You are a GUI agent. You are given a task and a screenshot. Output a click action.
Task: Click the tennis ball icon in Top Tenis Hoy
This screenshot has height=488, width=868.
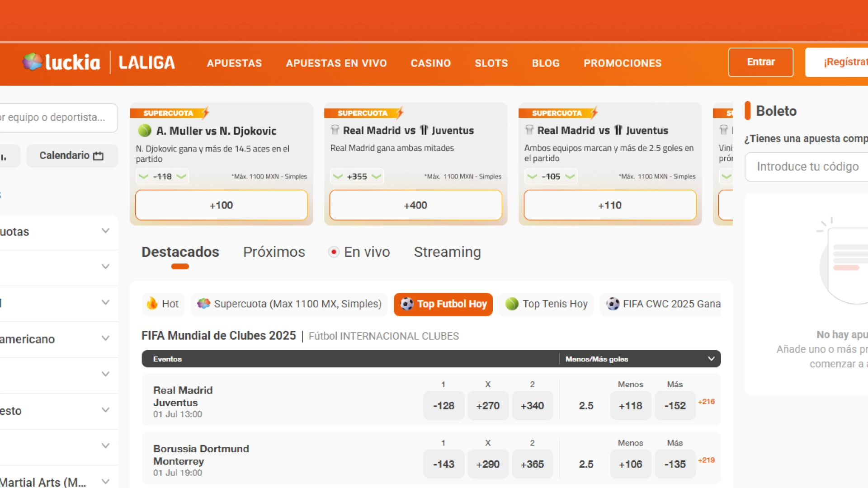click(x=512, y=304)
